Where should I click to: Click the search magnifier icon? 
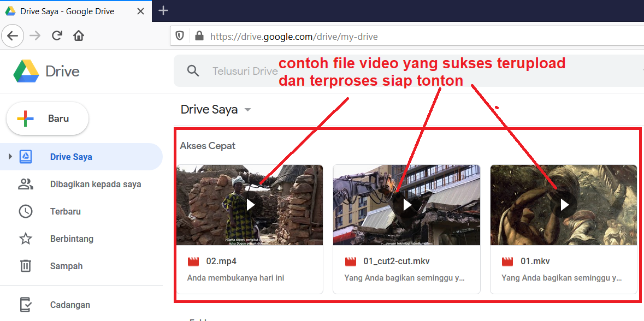pos(193,71)
